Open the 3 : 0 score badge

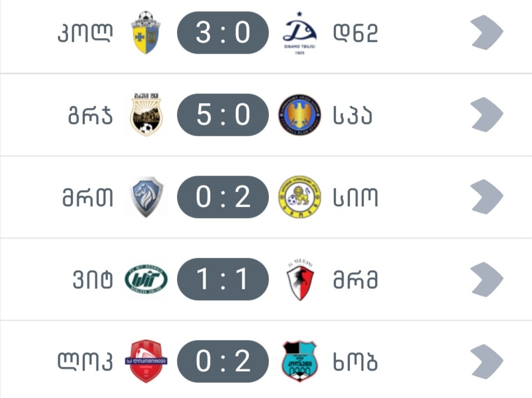click(223, 33)
